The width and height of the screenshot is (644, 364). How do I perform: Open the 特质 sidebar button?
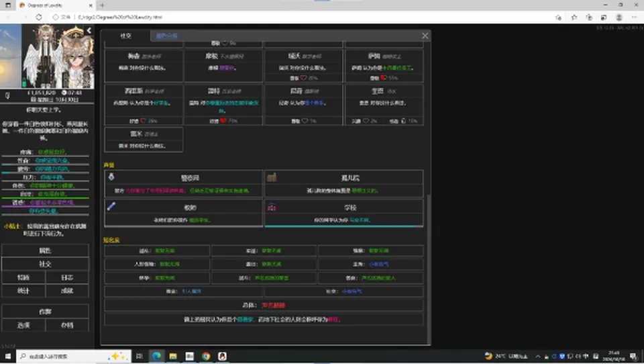[23, 277]
